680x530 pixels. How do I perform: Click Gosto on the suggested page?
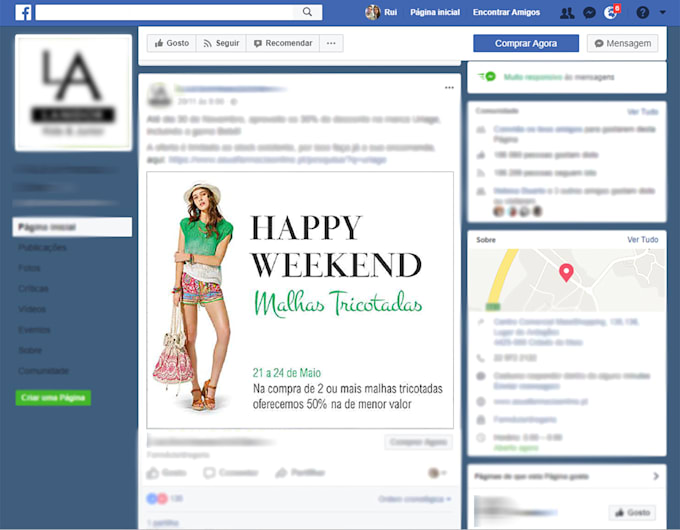[x=632, y=513]
